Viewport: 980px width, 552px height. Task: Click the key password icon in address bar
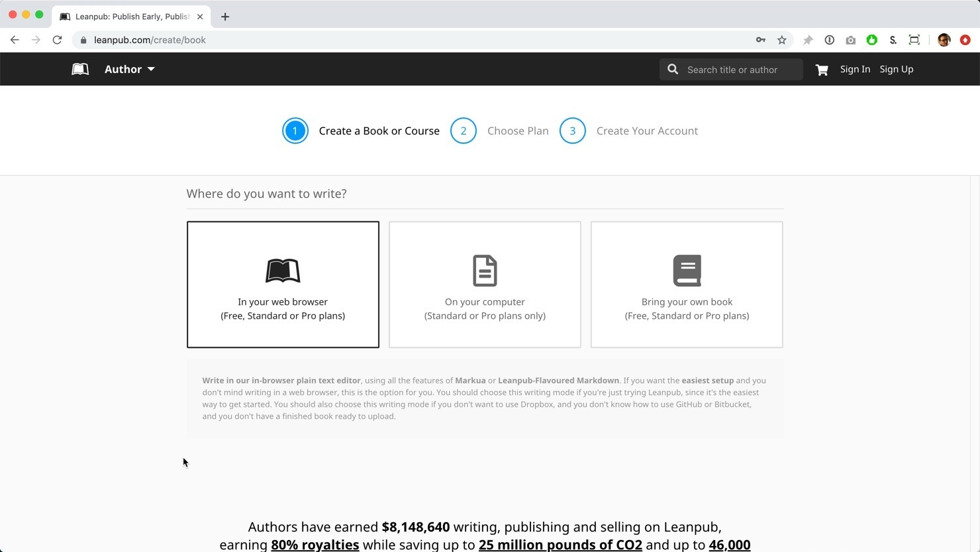click(761, 40)
